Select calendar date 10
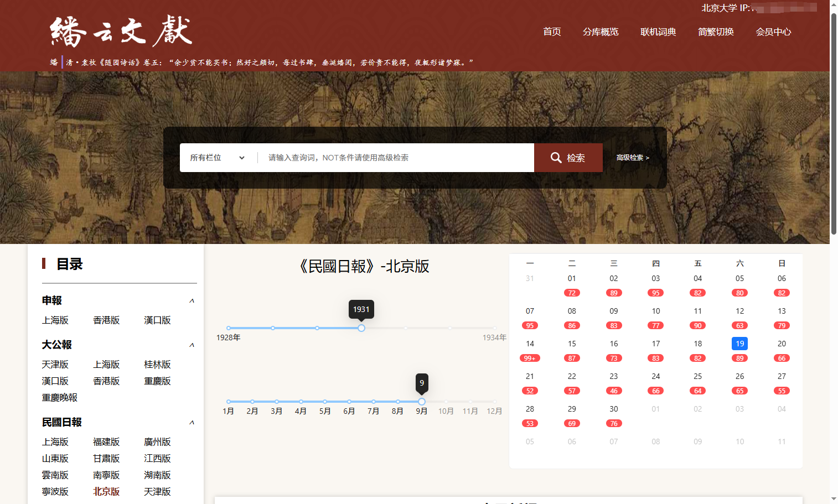838x504 pixels. (x=656, y=311)
